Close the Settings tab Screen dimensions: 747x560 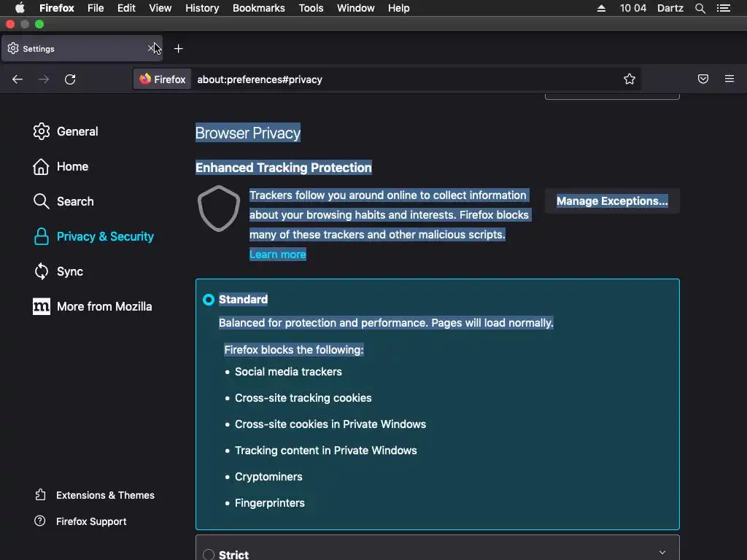(151, 48)
